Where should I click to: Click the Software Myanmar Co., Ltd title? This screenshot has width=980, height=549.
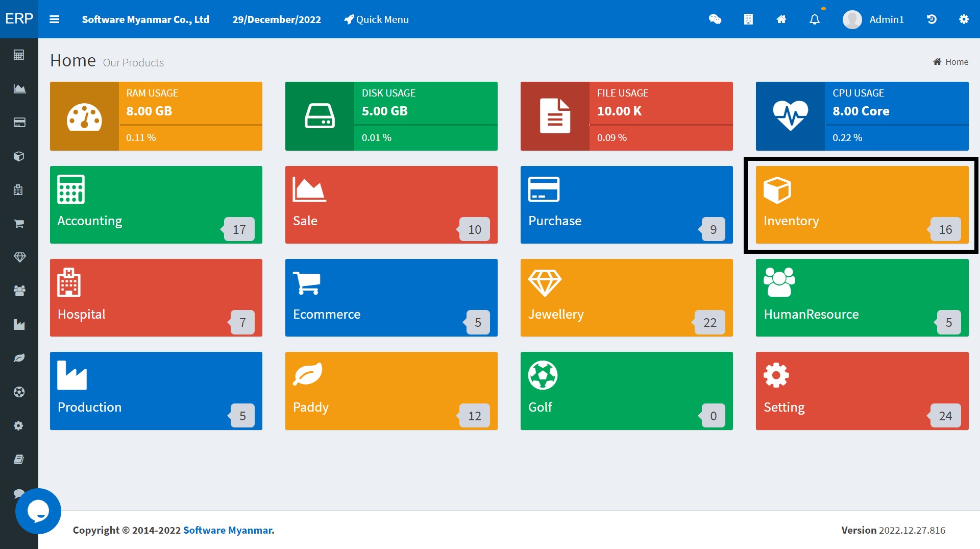[x=145, y=19]
